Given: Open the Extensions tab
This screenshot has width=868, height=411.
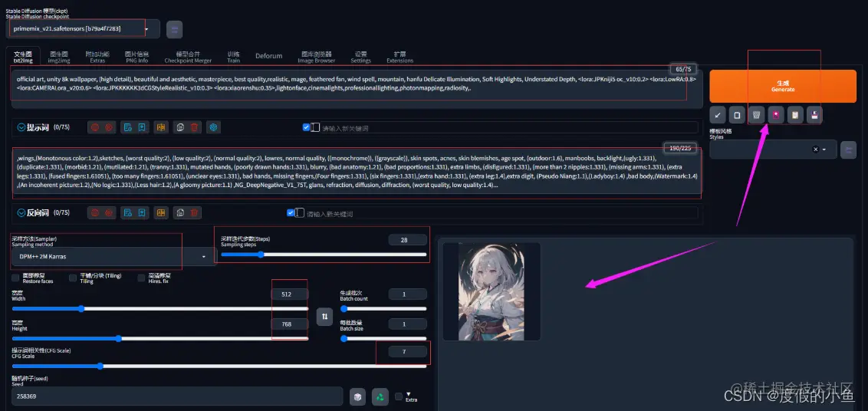Looking at the screenshot, I should (x=399, y=57).
